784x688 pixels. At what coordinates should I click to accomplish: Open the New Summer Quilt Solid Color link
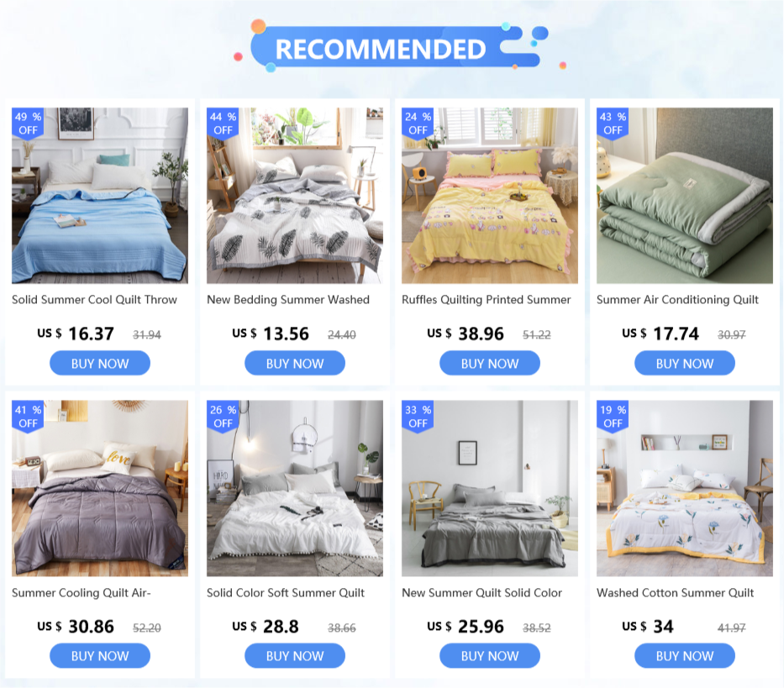tap(482, 592)
